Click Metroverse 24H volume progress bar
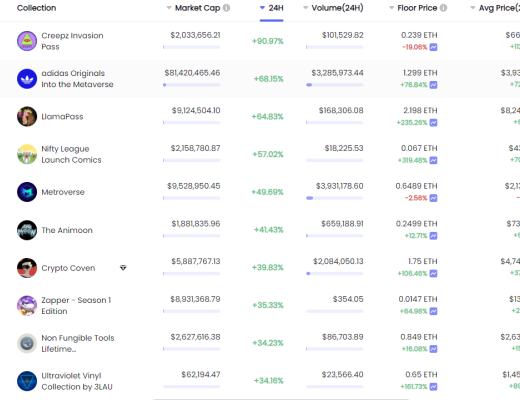Viewport: 520px width, 400px height. pos(335,198)
